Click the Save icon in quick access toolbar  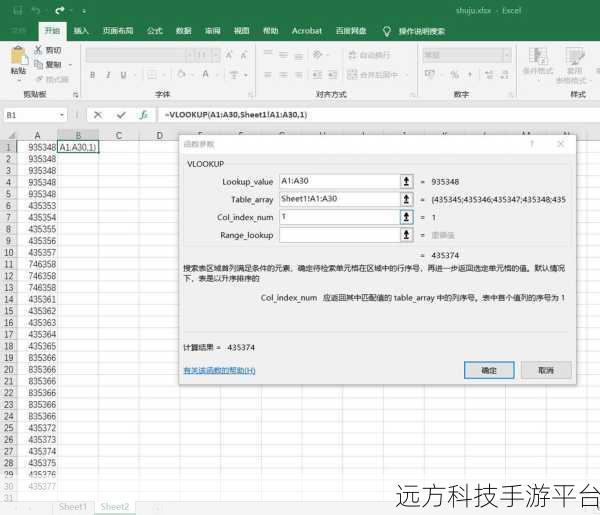tap(18, 11)
